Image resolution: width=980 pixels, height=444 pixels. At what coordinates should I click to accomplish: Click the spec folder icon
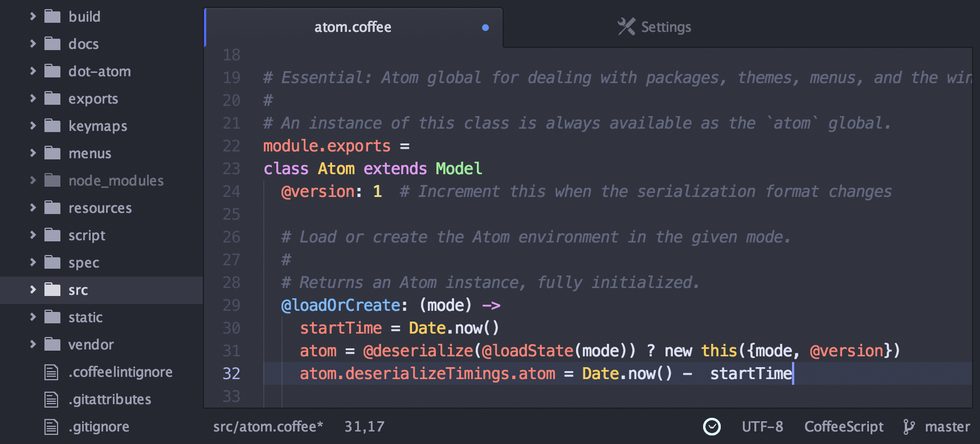pyautogui.click(x=52, y=262)
